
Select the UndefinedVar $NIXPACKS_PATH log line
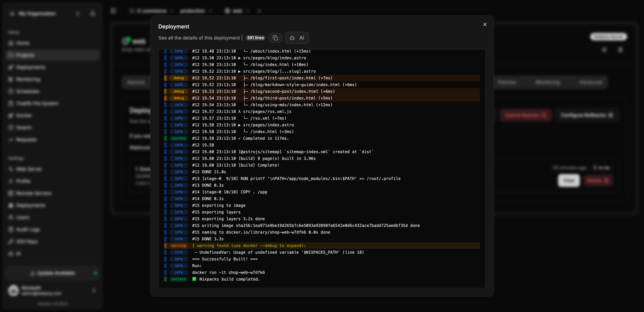point(322,252)
